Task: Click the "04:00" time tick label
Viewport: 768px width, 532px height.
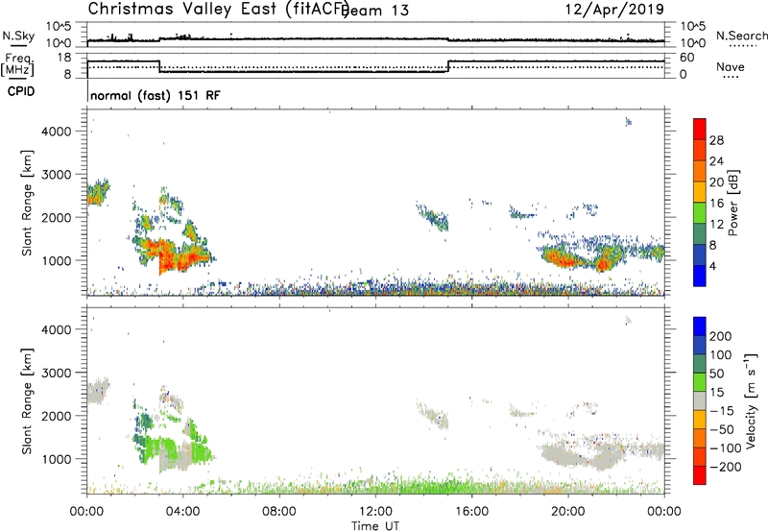Action: [182, 512]
